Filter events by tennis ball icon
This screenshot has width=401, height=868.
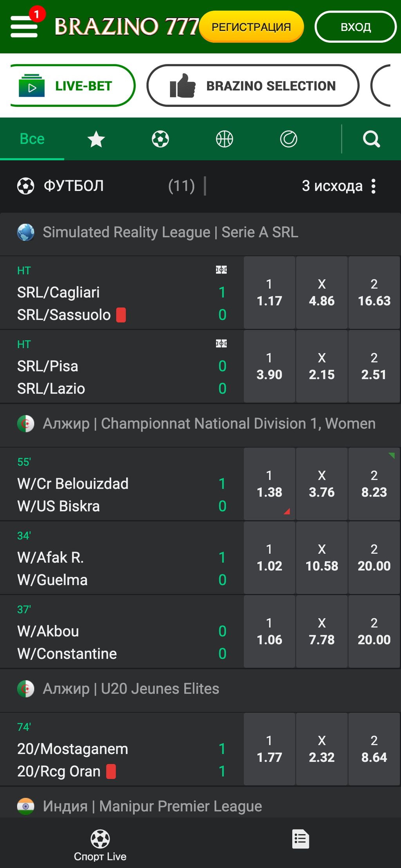(x=289, y=139)
